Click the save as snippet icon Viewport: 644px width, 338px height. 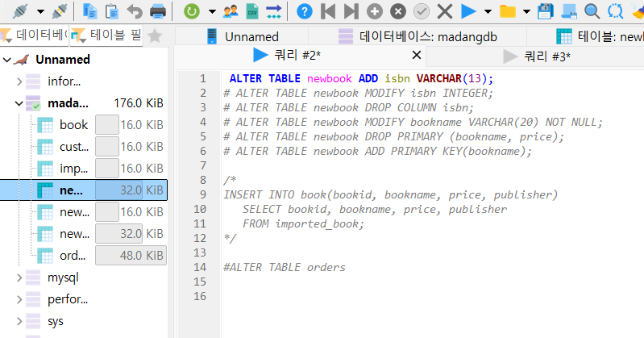tap(569, 11)
